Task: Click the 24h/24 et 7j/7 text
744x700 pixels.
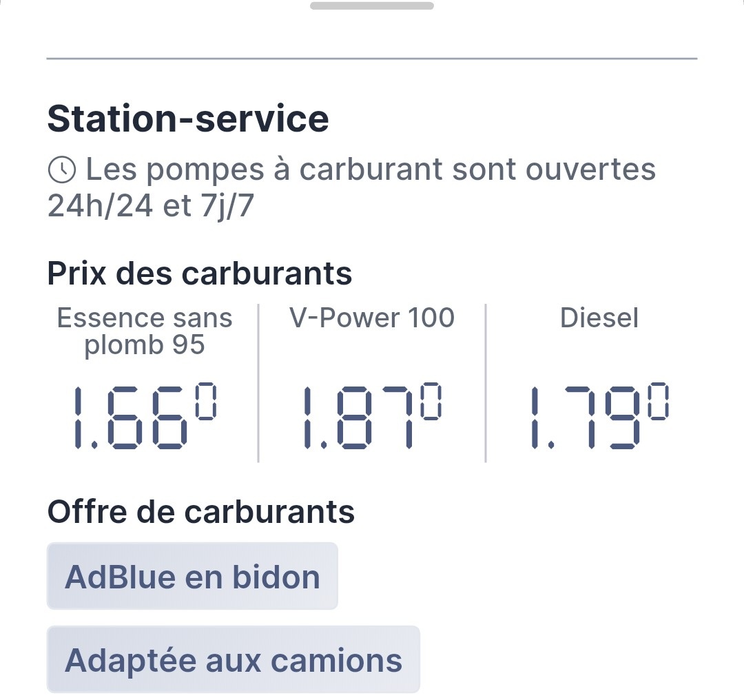Action: (x=150, y=207)
